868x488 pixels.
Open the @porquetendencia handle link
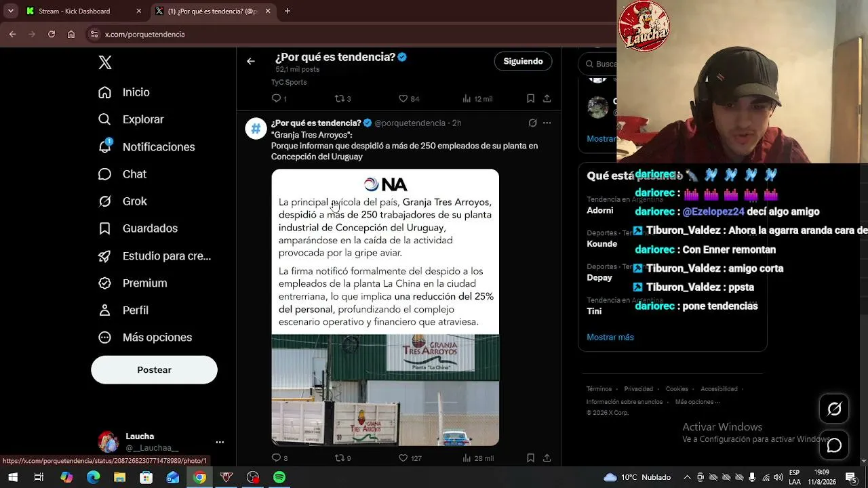pos(410,123)
